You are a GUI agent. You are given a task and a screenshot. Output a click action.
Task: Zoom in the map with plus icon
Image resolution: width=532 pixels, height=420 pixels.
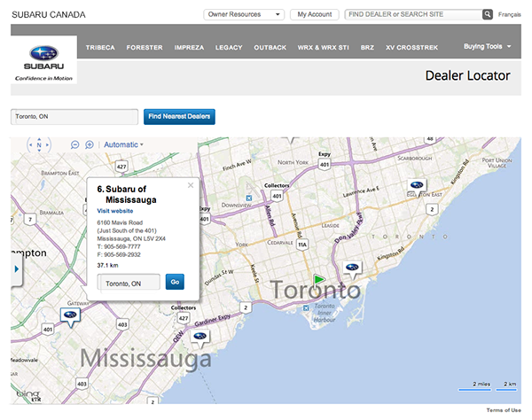coord(90,144)
